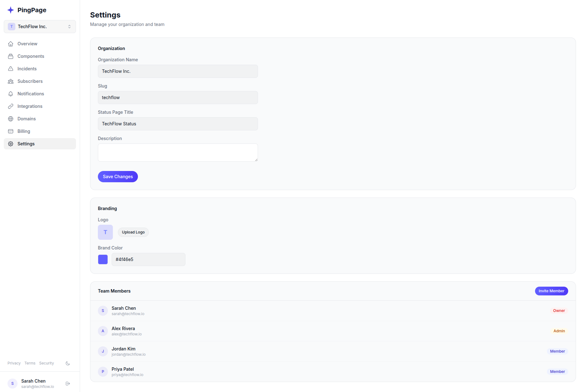Click Jordan Kim's avatar icon
Screen dimensions: 586x392
[x=103, y=351]
